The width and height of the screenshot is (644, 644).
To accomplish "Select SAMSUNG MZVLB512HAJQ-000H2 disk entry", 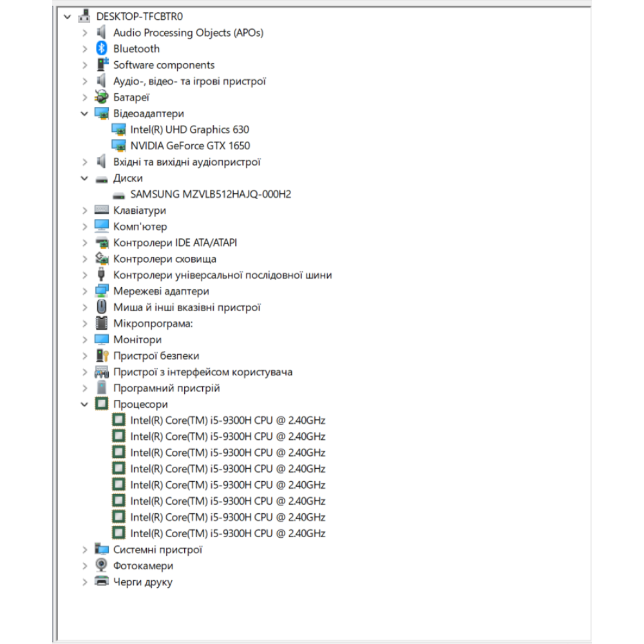I will 211,194.
